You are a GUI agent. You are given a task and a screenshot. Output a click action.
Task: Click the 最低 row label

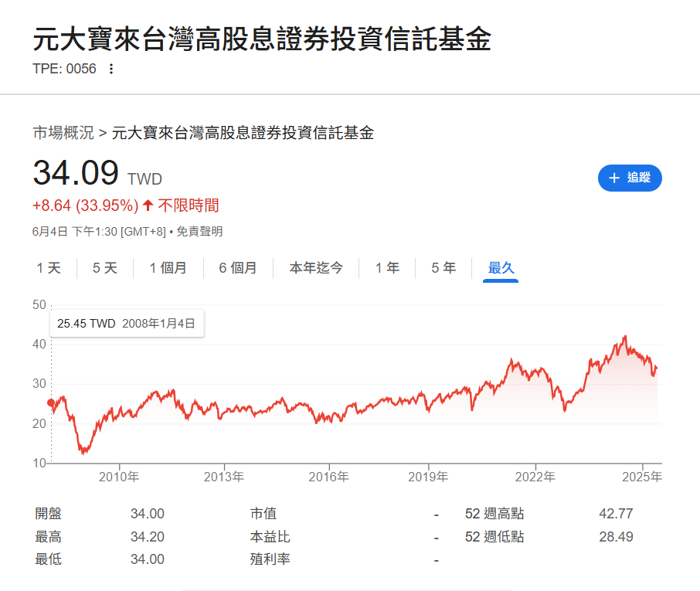[x=48, y=559]
